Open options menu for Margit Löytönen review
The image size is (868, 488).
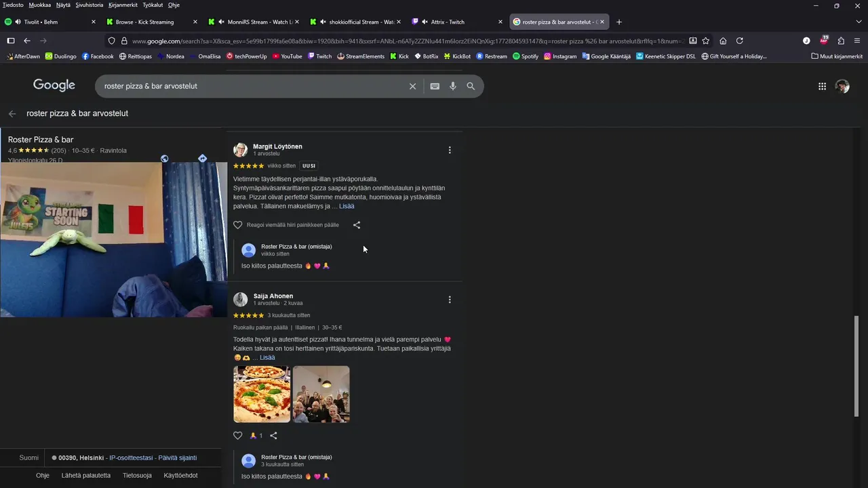coord(450,150)
